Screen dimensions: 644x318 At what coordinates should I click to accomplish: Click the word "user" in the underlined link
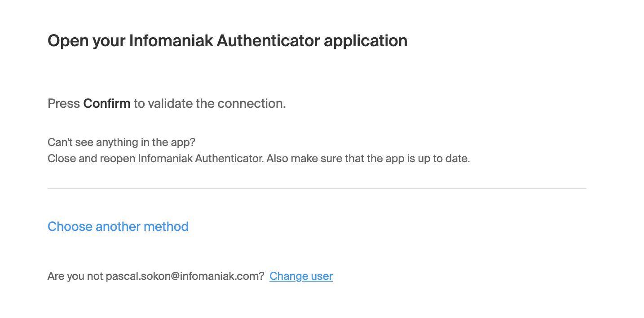click(322, 276)
